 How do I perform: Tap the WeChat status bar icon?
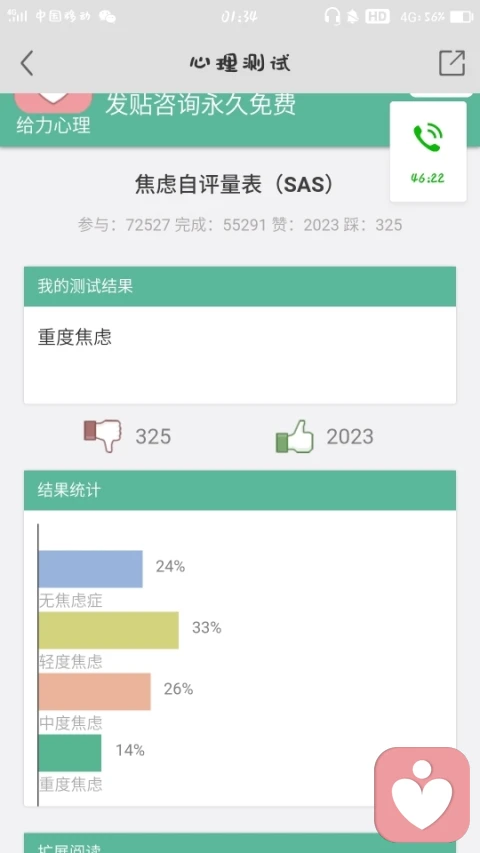pyautogui.click(x=107, y=16)
